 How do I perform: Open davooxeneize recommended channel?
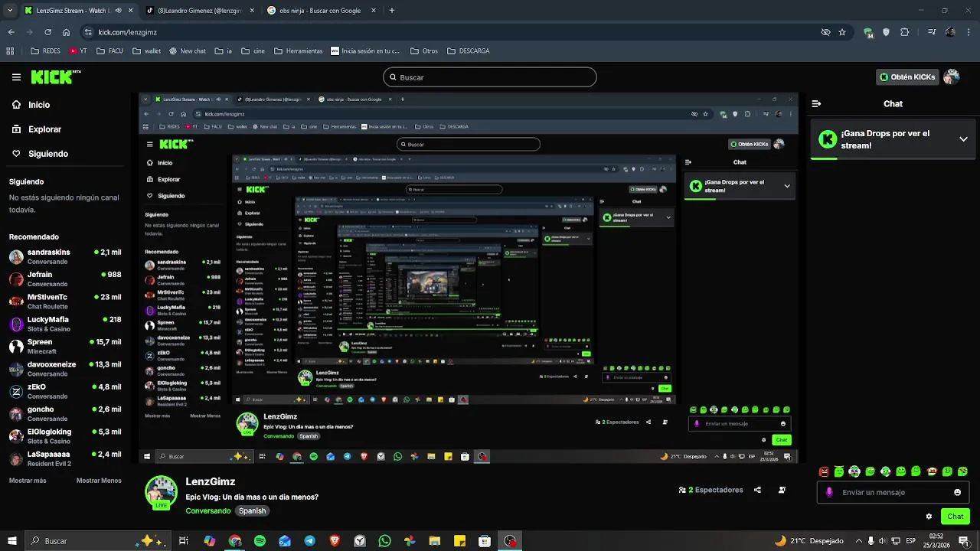click(x=66, y=369)
